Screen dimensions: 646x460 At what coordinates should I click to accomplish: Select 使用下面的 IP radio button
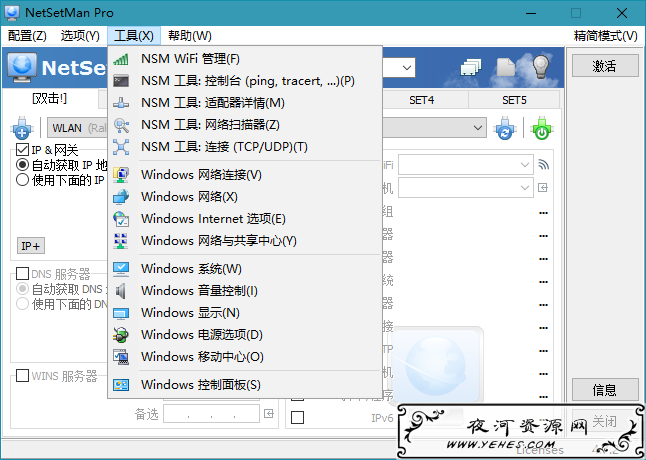click(22, 180)
